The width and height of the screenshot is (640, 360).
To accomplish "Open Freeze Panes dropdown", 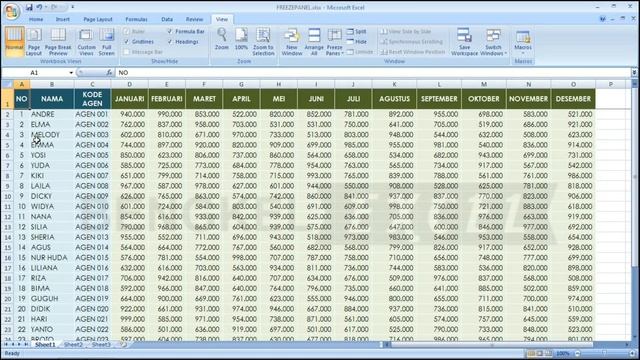I will coord(335,41).
